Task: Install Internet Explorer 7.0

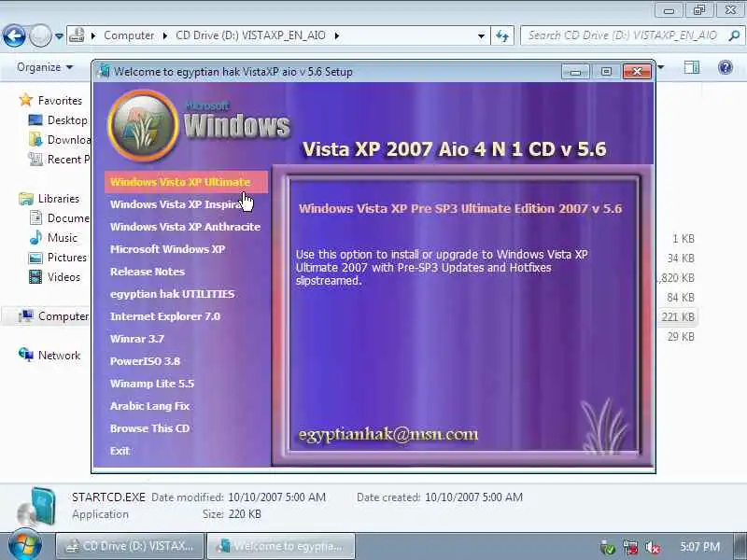Action: tap(165, 316)
